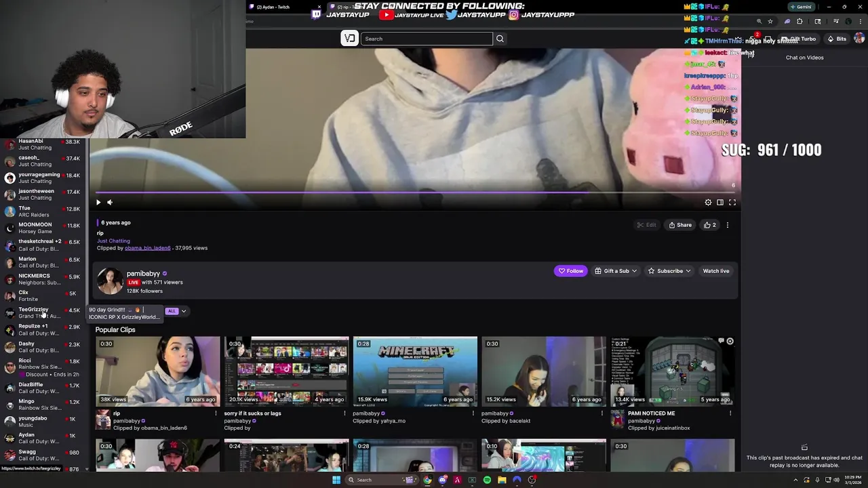868x488 pixels.
Task: Focus the Twitch search field
Action: click(427, 39)
